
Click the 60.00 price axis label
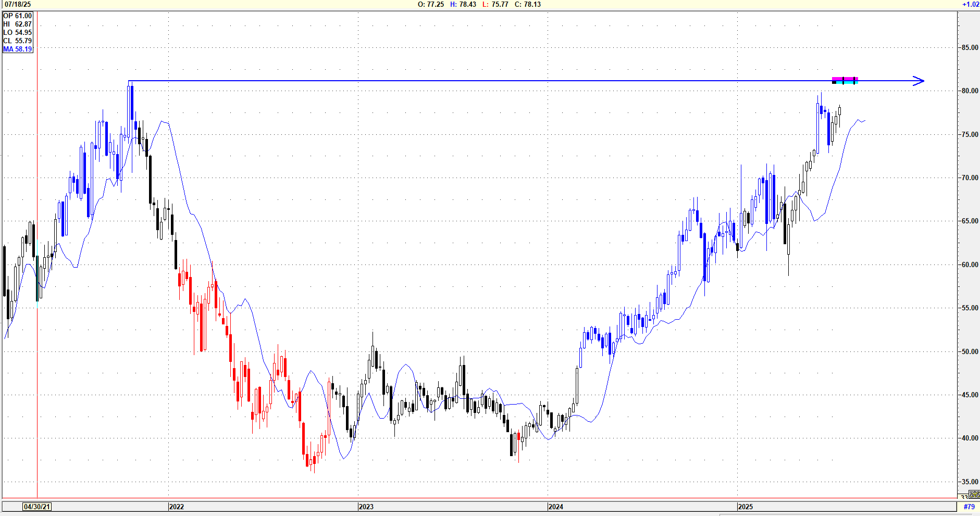coord(970,265)
